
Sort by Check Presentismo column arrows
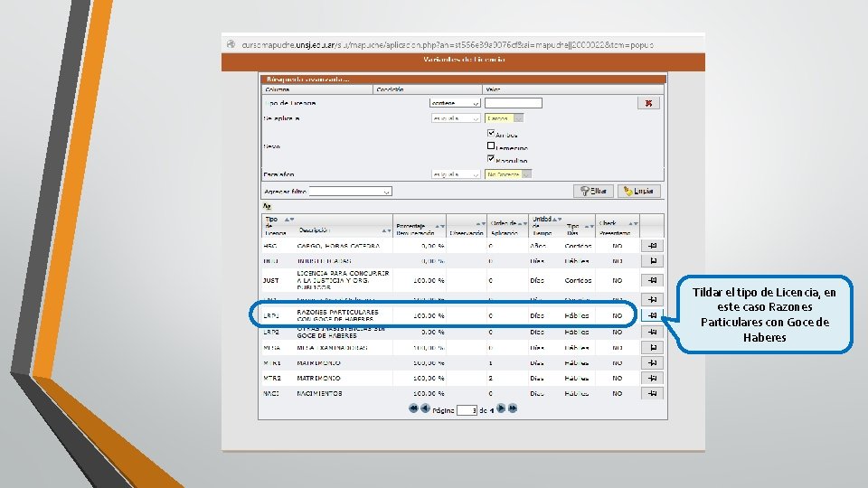point(633,223)
